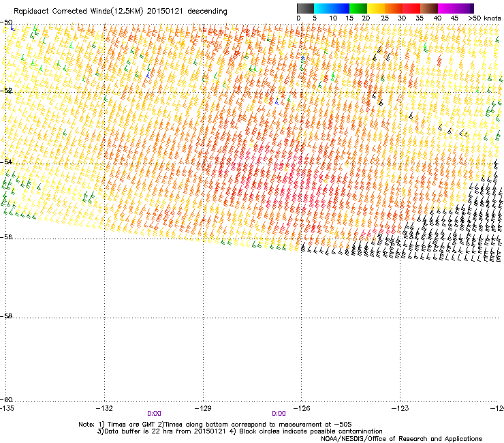Viewport: 504px width, 443px height.
Task: Click the '25' label under the color bar
Action: [385, 18]
